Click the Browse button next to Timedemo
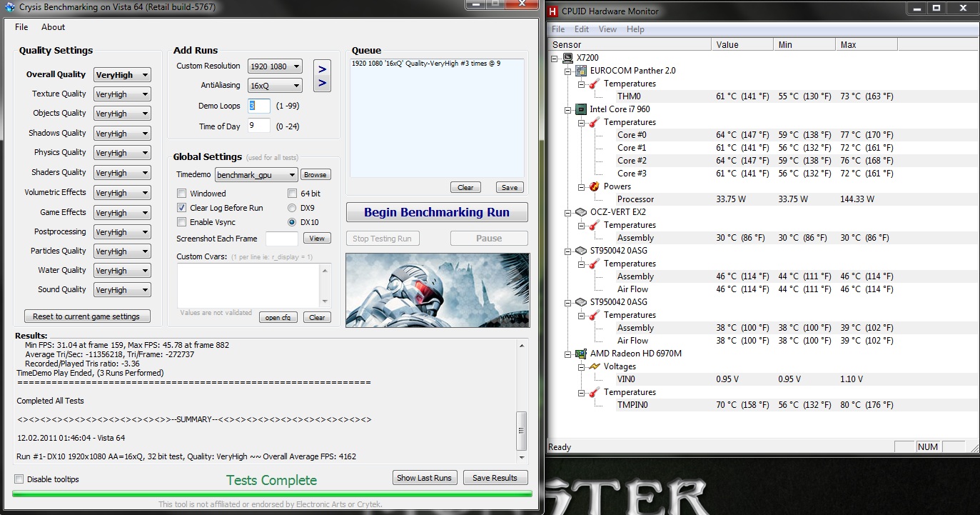 315,175
